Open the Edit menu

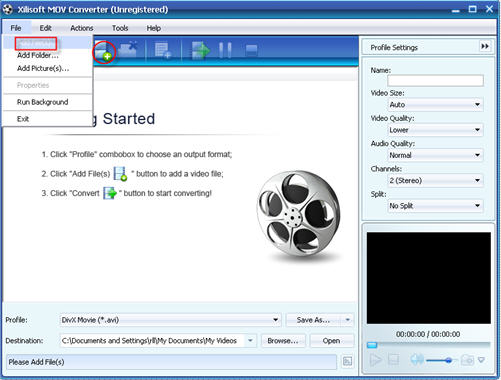tap(45, 28)
